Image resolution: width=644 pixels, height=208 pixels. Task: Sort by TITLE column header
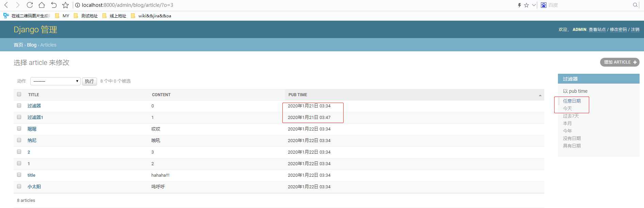34,95
